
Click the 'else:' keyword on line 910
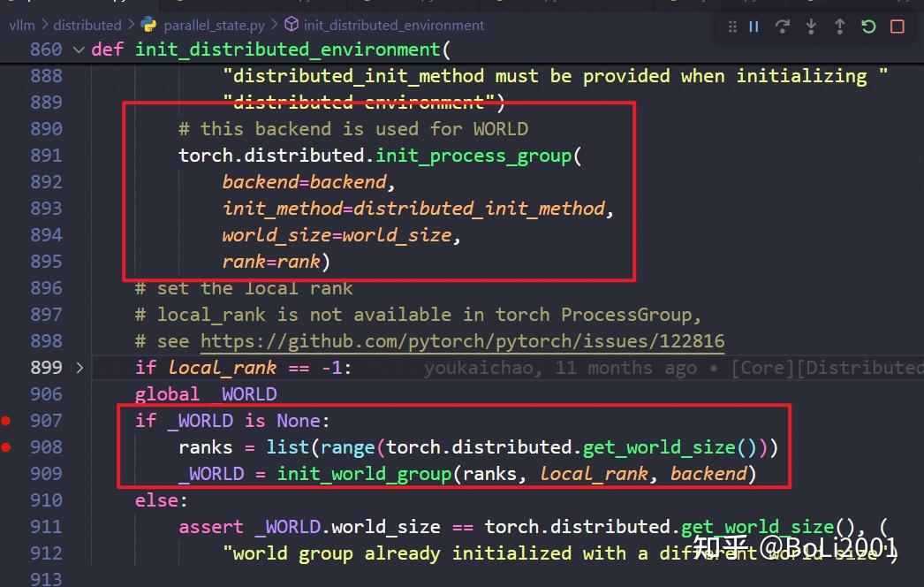point(161,500)
